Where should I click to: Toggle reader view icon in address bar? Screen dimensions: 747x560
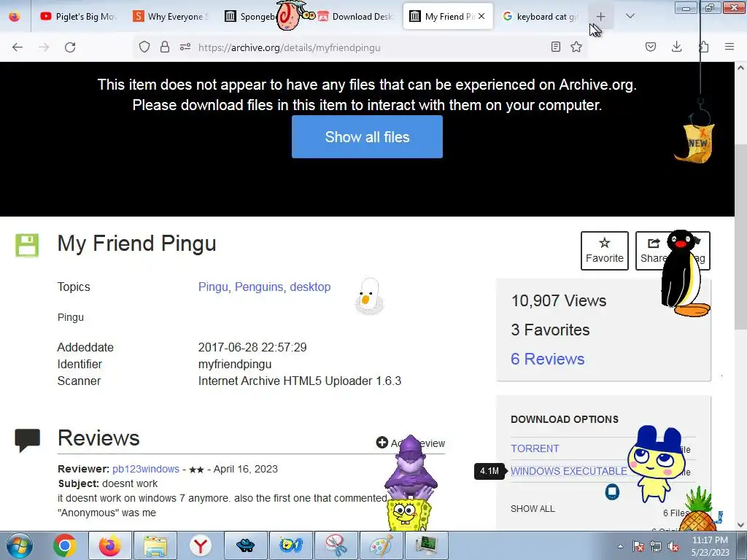[555, 47]
